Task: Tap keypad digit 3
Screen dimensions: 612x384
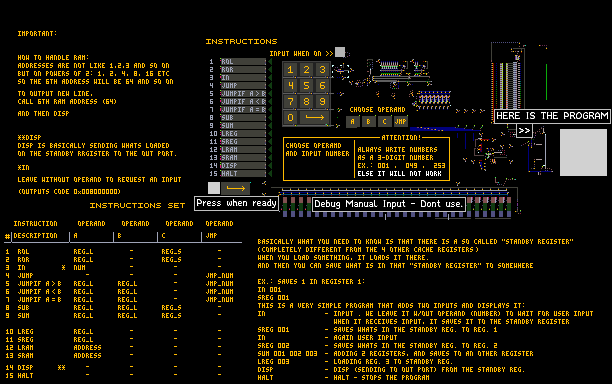Action: coord(322,70)
